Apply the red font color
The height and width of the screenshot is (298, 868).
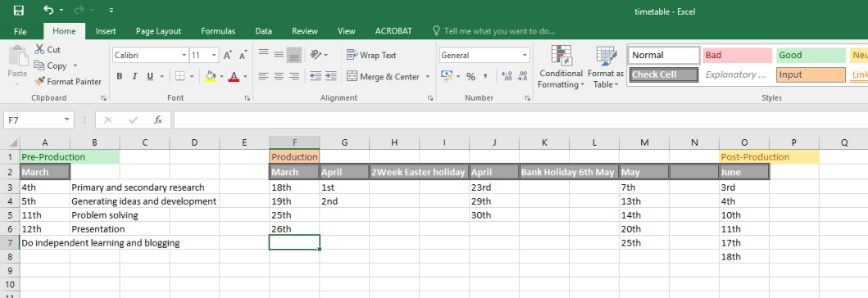click(234, 76)
